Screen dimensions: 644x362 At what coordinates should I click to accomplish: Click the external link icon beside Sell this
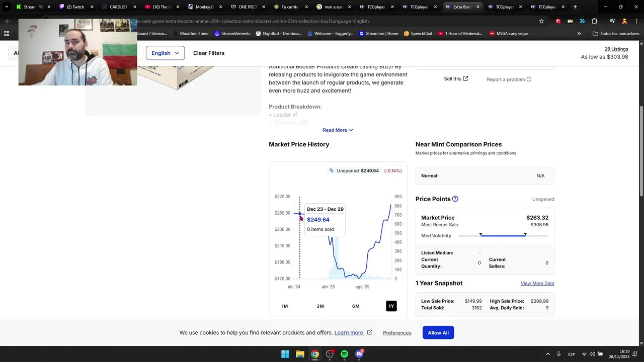pyautogui.click(x=465, y=78)
